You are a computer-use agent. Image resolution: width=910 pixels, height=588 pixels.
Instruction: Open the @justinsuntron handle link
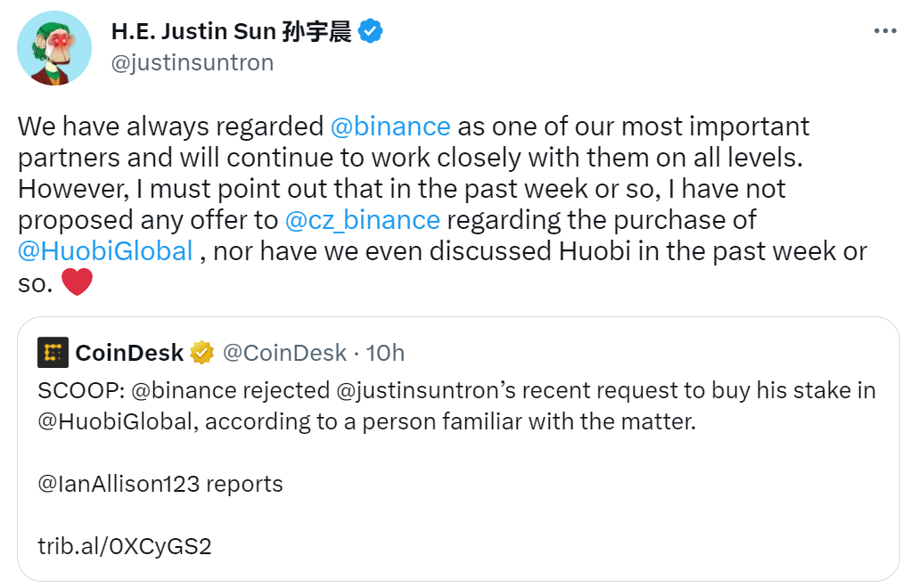(x=193, y=62)
